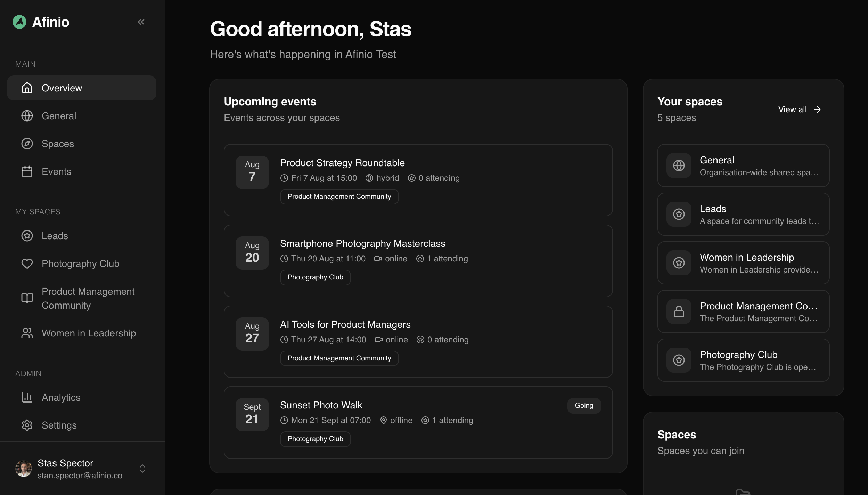
Task: Open General via the globe icon in the sidebar
Action: (x=27, y=116)
